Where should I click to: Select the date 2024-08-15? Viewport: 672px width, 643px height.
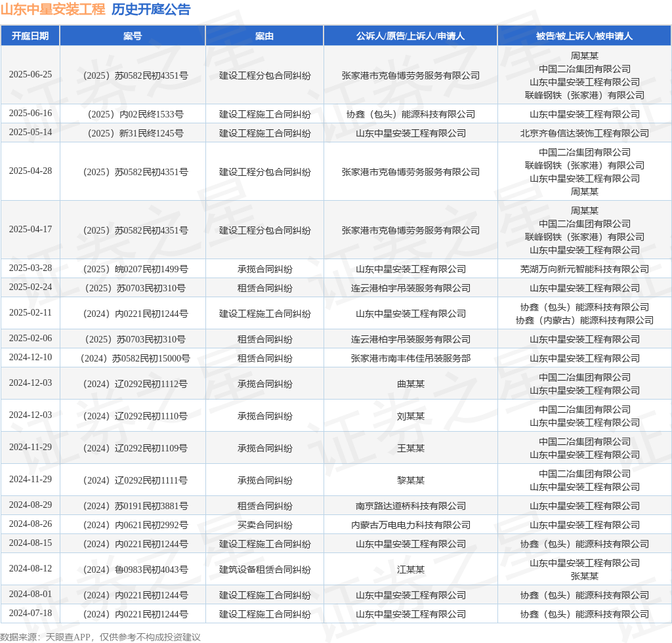30,543
